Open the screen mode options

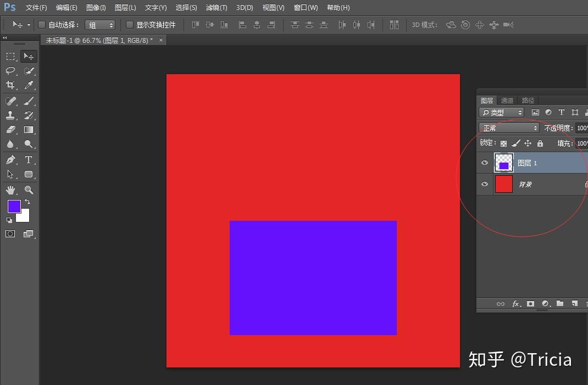coord(29,234)
